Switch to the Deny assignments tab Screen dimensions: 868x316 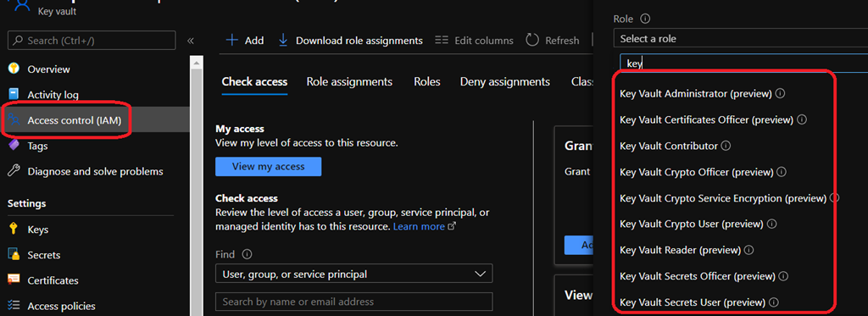505,82
